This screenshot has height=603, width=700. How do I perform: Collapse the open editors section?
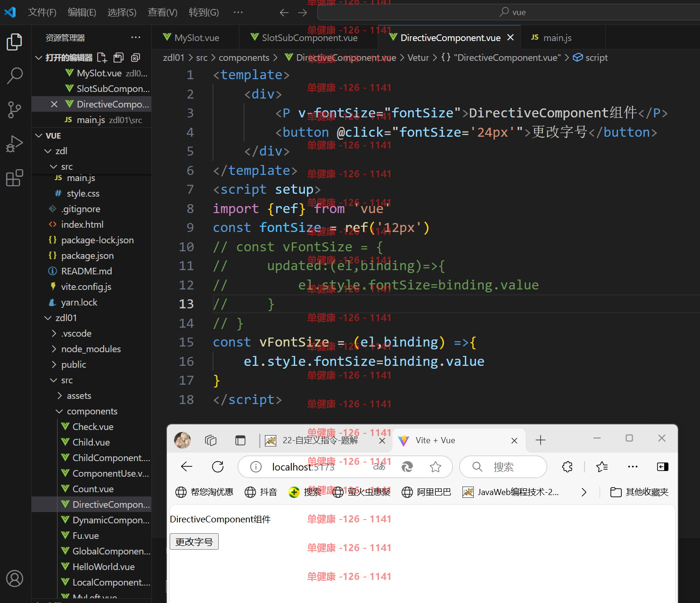39,58
